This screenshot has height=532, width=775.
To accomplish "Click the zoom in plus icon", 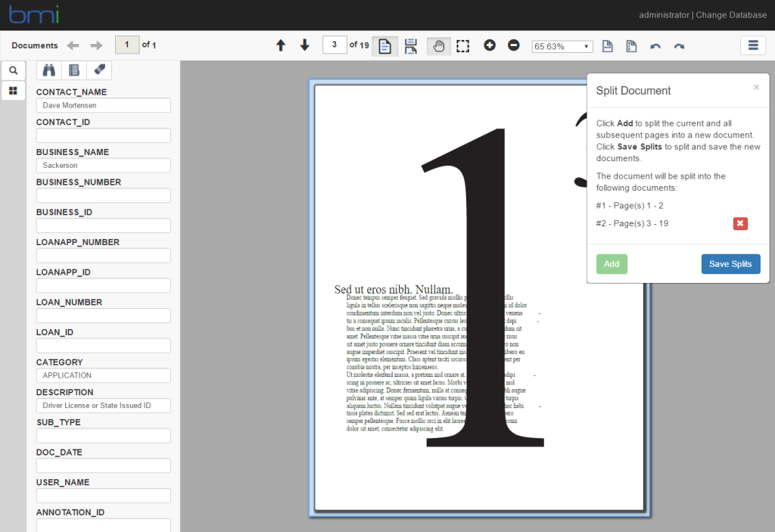I will [490, 45].
